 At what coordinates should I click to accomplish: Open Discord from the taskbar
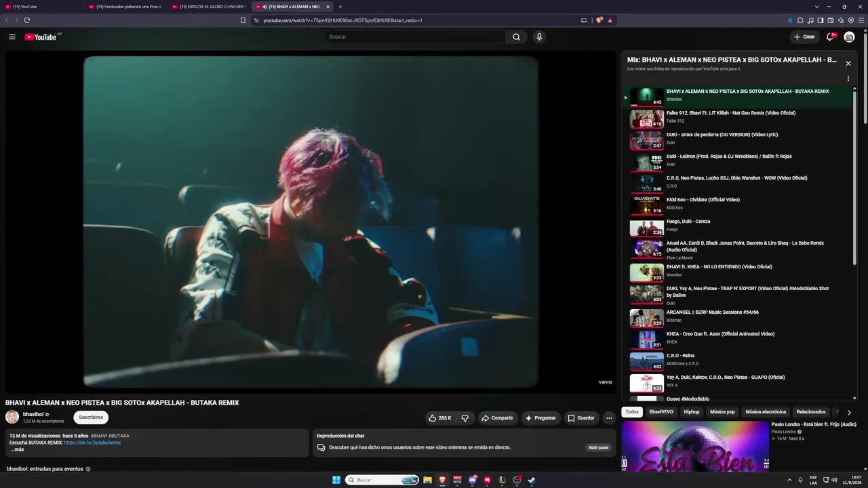pyautogui.click(x=473, y=480)
